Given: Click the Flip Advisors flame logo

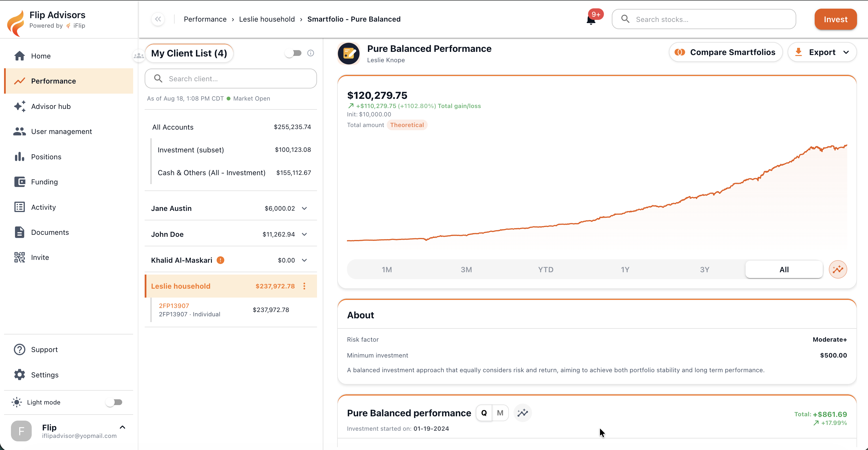Looking at the screenshot, I should click(x=16, y=23).
